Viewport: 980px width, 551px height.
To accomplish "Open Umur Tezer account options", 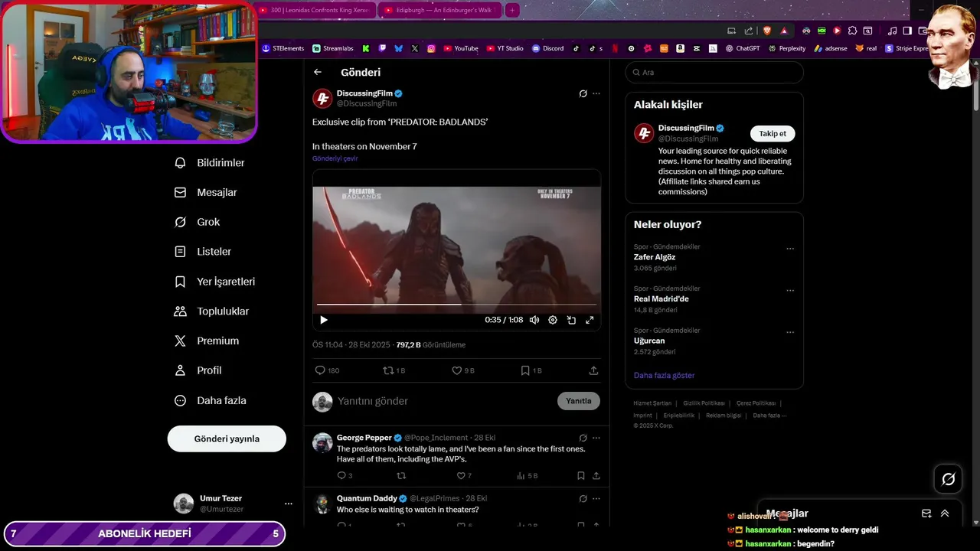I will pyautogui.click(x=289, y=504).
